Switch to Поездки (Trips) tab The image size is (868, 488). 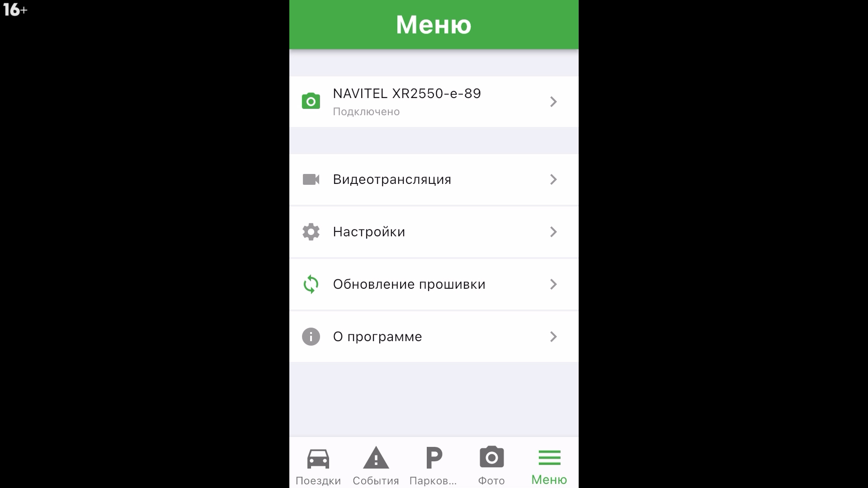pyautogui.click(x=318, y=465)
